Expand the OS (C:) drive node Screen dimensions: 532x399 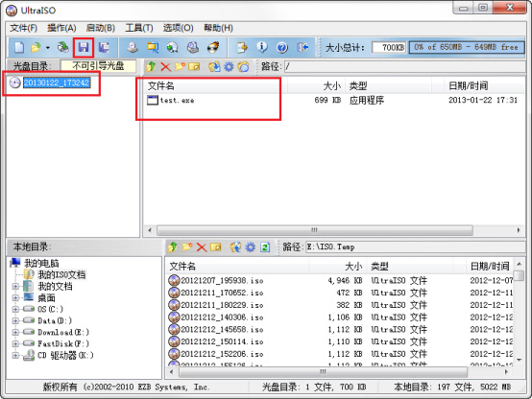pyautogui.click(x=15, y=309)
